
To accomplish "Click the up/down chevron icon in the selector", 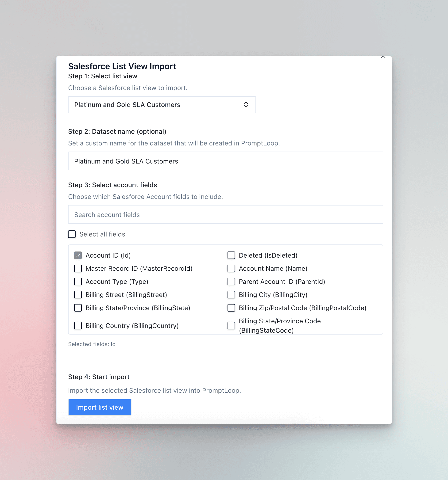I will pos(246,105).
